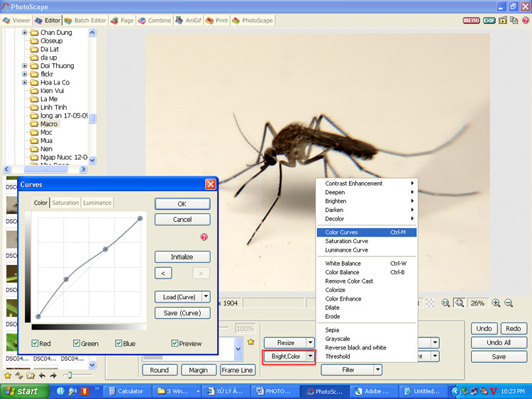Viewport: 532px width, 399px height.
Task: Click the Frame Line button
Action: pos(237,370)
